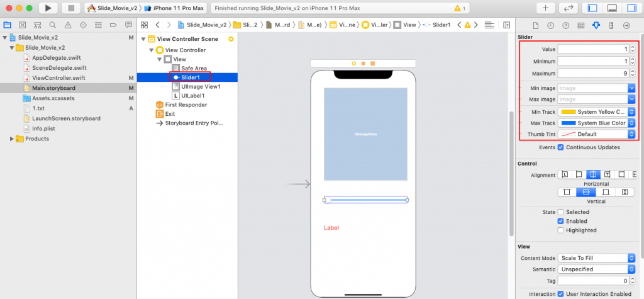The image size is (644, 299).
Task: Show the Connections inspector
Action: 626,26
